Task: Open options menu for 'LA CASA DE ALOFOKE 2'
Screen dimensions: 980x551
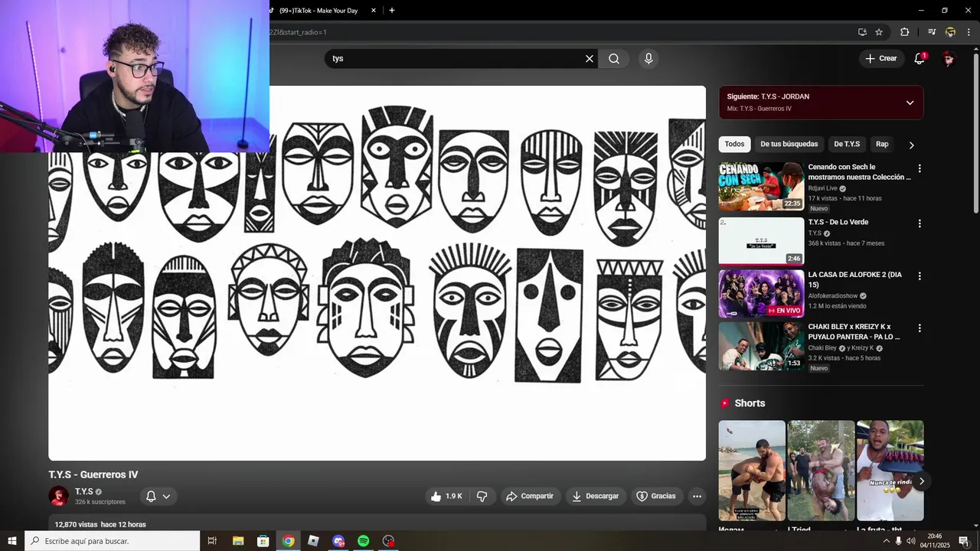Action: click(920, 275)
